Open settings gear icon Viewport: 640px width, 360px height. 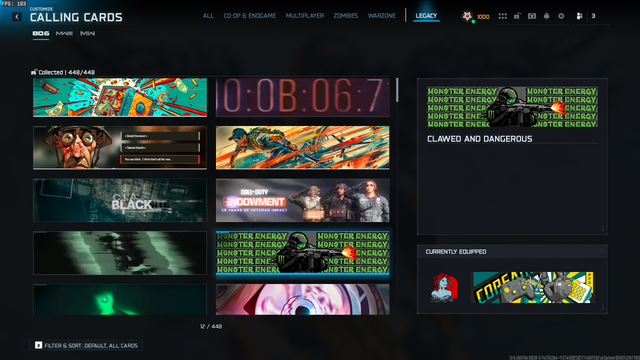(x=561, y=16)
